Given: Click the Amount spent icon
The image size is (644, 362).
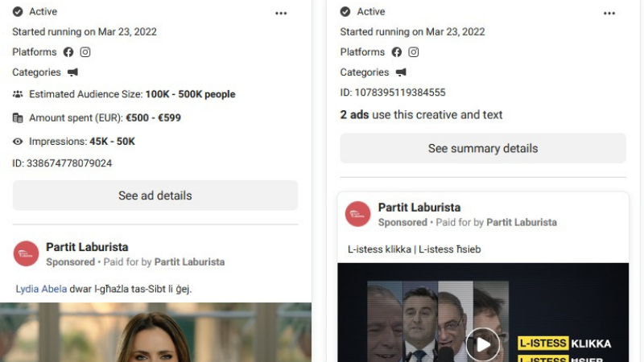Looking at the screenshot, I should point(18,117).
